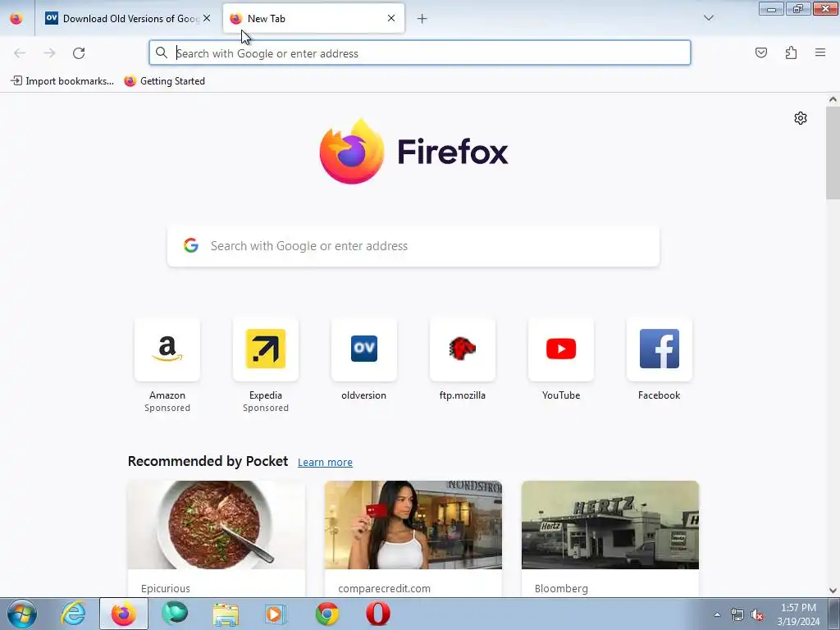Viewport: 840px width, 630px height.
Task: Close the Download Old Versions tab
Action: coord(207,18)
